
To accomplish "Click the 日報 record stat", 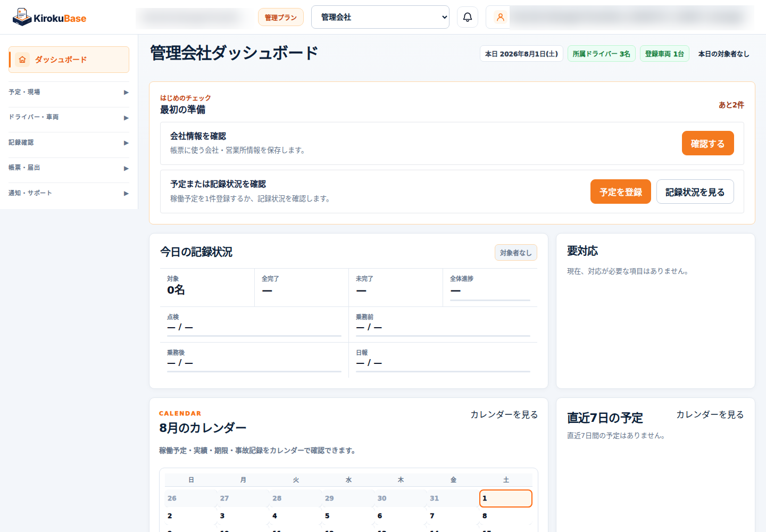I will [443, 360].
